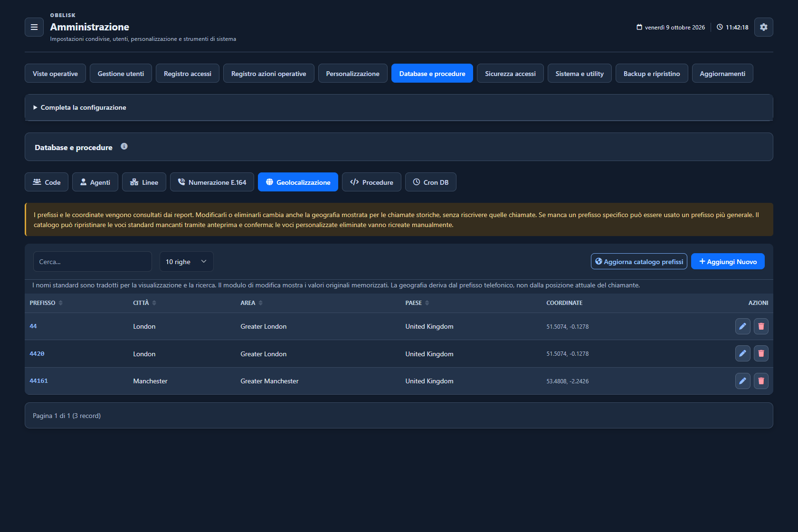This screenshot has width=798, height=532.
Task: Sort table by Prefisso column
Action: coord(46,303)
